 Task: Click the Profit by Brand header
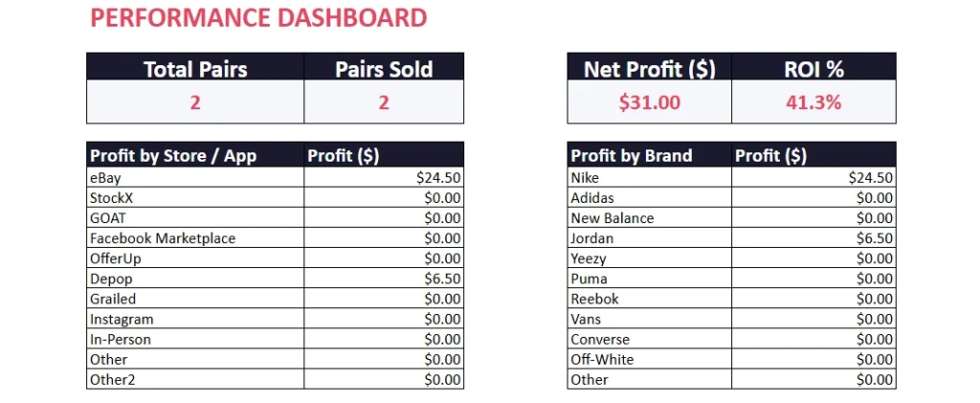(632, 156)
